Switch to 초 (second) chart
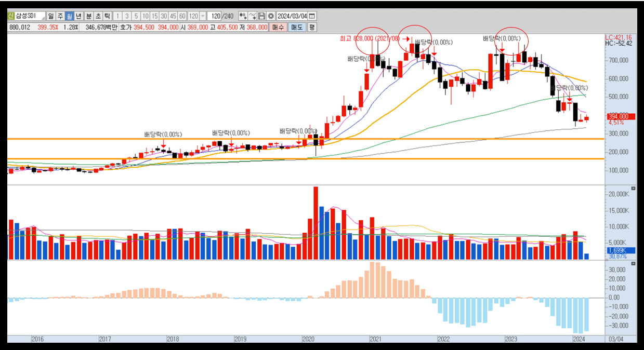Viewport: 644px width, 350px height. 98,16
